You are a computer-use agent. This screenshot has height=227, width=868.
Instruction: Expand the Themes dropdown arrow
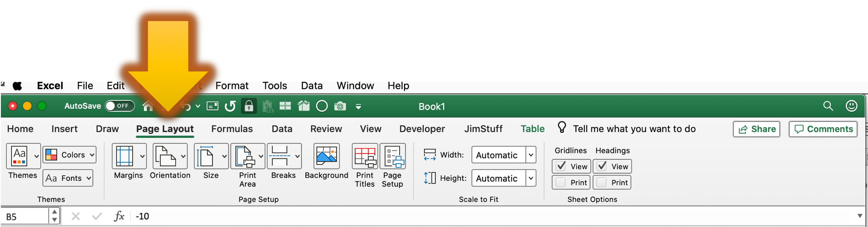pos(37,156)
